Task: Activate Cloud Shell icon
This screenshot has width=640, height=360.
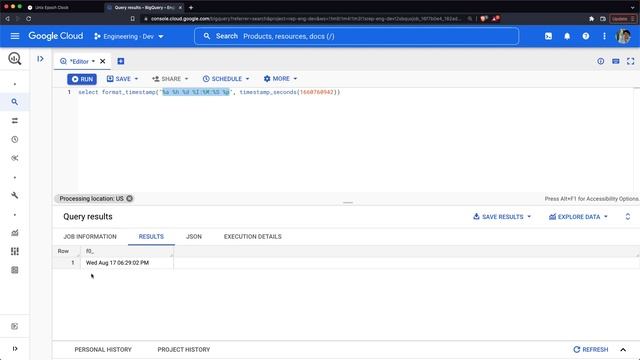Action: [x=548, y=36]
